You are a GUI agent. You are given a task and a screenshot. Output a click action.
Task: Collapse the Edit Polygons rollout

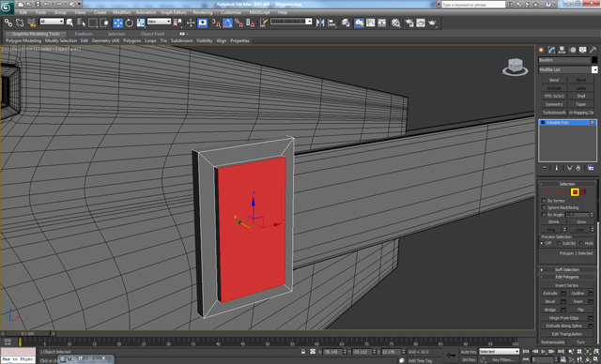[567, 277]
